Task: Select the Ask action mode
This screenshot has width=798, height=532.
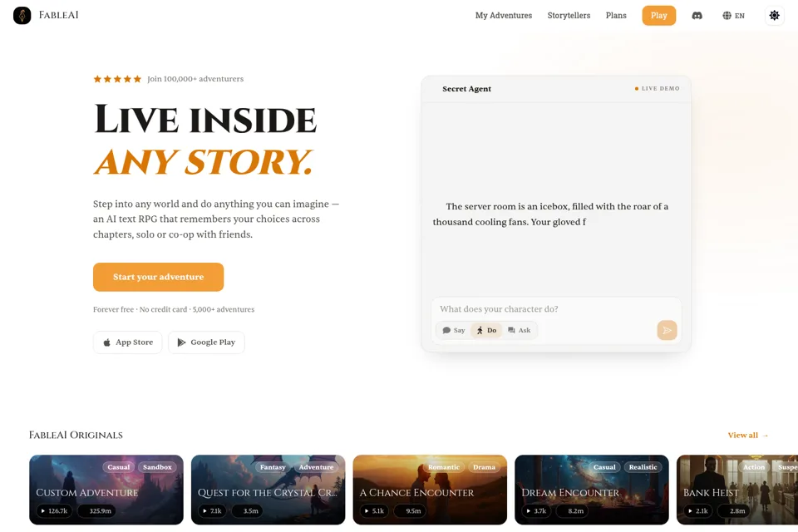Action: 519,330
